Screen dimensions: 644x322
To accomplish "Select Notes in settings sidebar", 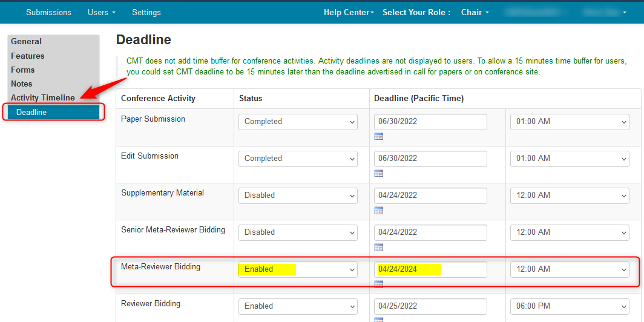I will tap(21, 84).
